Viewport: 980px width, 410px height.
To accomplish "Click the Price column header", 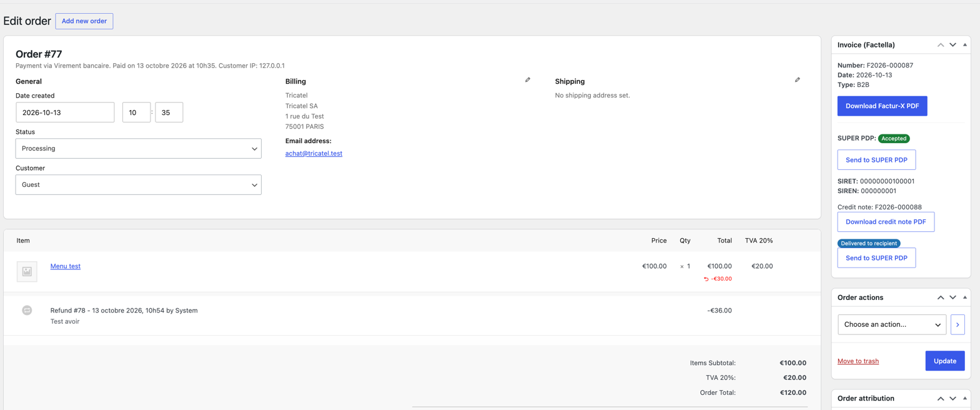I will (x=659, y=241).
